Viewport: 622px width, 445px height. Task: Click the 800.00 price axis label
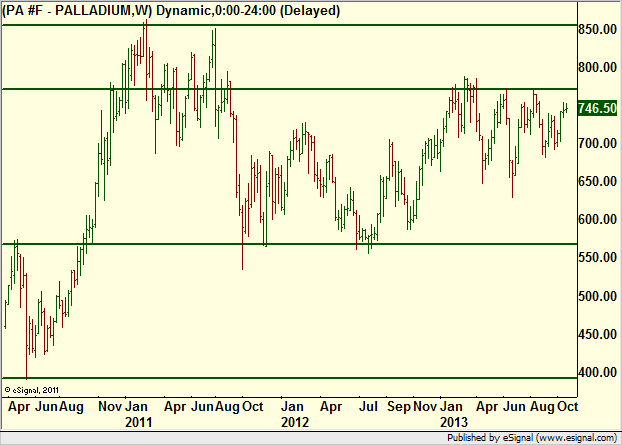point(597,67)
